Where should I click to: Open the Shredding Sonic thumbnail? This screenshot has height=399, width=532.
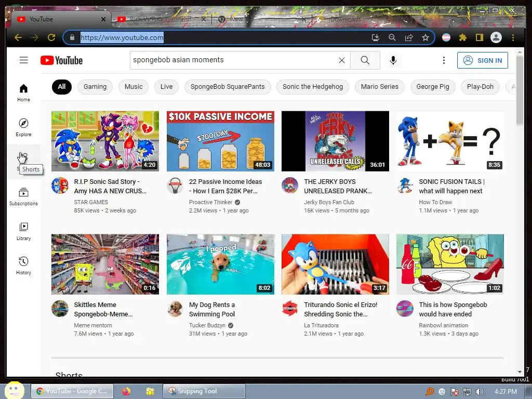[x=335, y=264]
